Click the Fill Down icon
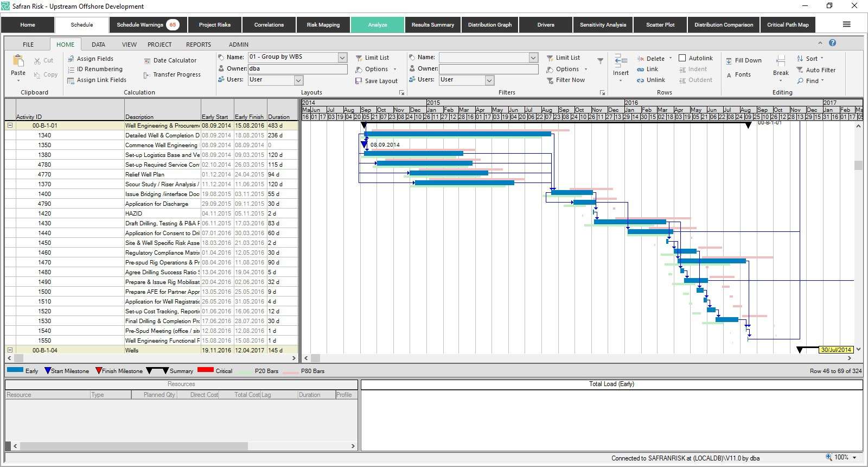Image resolution: width=868 pixels, height=467 pixels. pyautogui.click(x=729, y=61)
